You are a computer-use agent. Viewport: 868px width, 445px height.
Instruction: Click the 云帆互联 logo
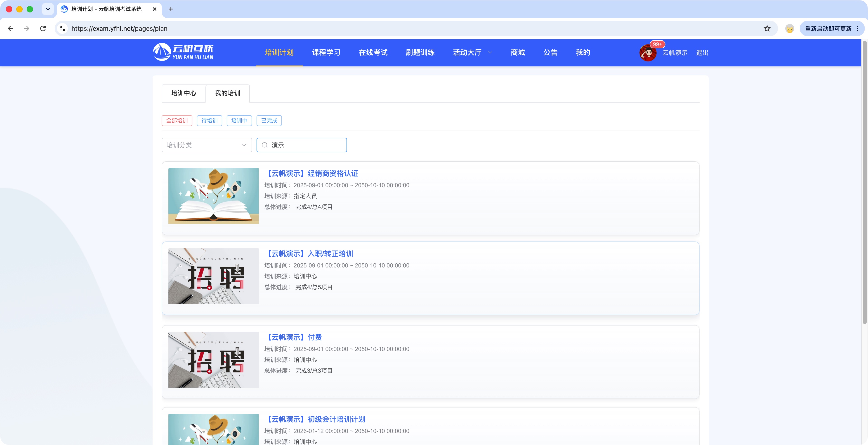point(183,52)
